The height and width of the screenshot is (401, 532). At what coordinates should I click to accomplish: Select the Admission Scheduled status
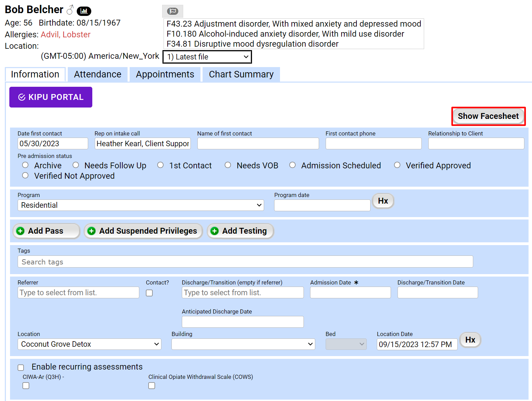pyautogui.click(x=292, y=165)
